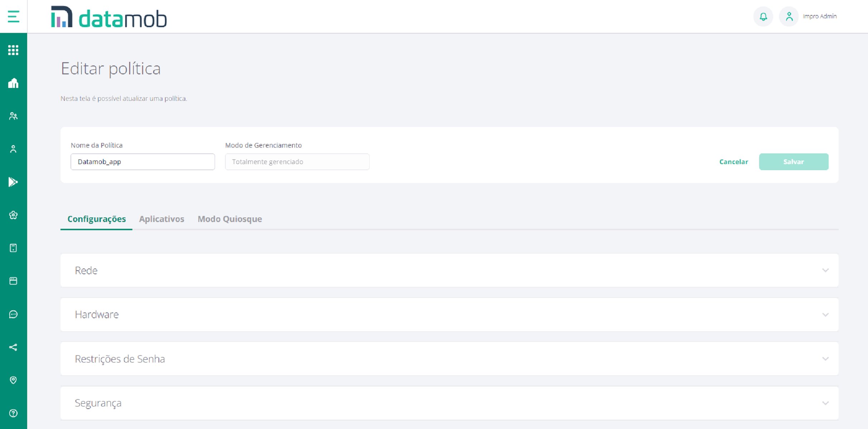The height and width of the screenshot is (429, 868).
Task: Click the single user icon in sidebar
Action: (x=13, y=149)
